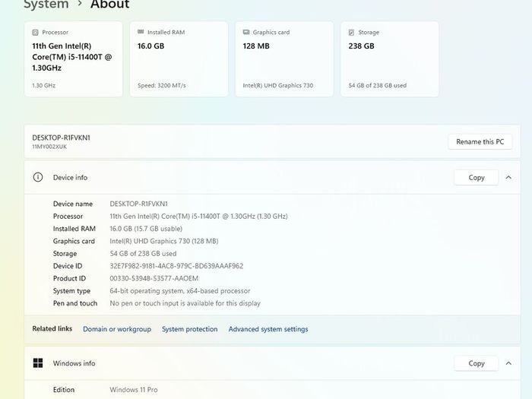Click Installed RAM value 16.0 GB (15.7 GB usable)
Screen dimensions: 532x399
click(x=146, y=229)
